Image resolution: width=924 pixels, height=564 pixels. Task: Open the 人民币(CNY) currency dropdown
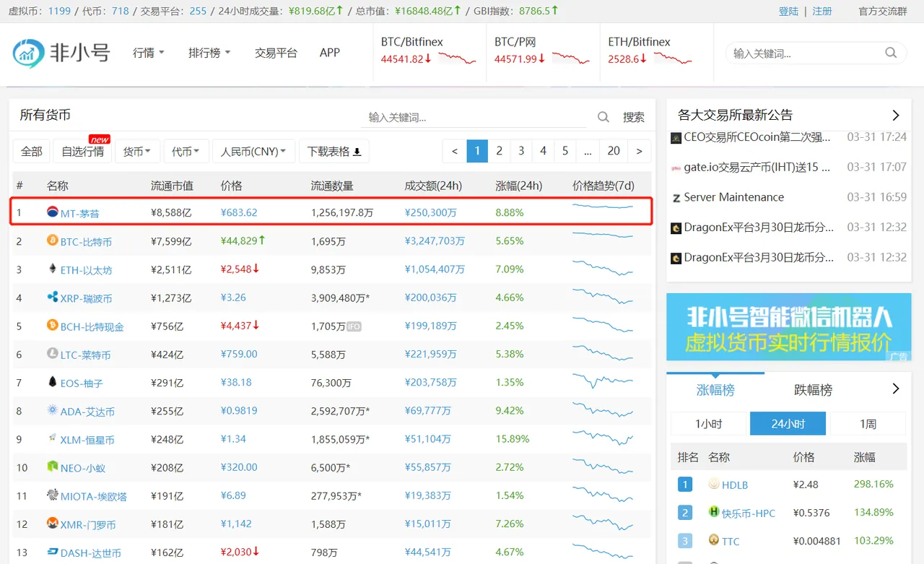(253, 151)
